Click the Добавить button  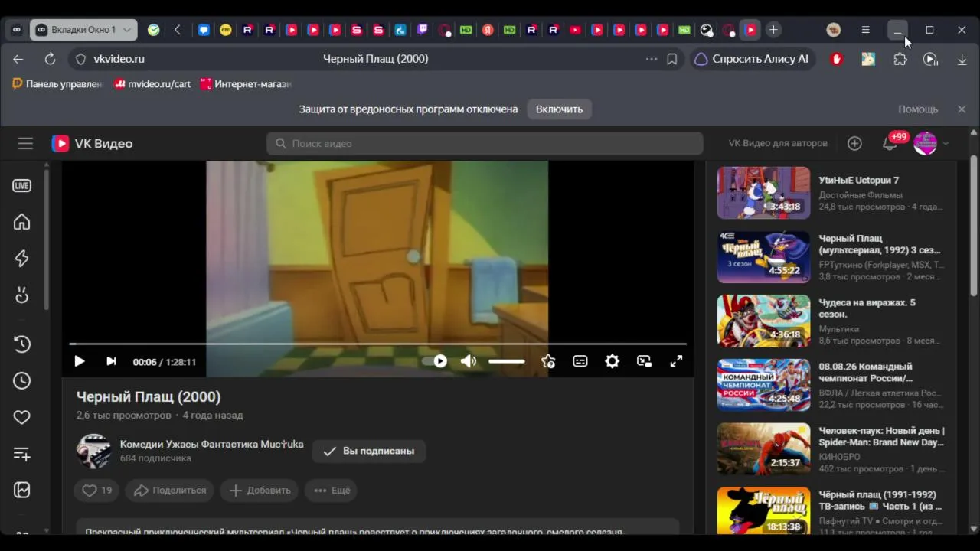260,491
